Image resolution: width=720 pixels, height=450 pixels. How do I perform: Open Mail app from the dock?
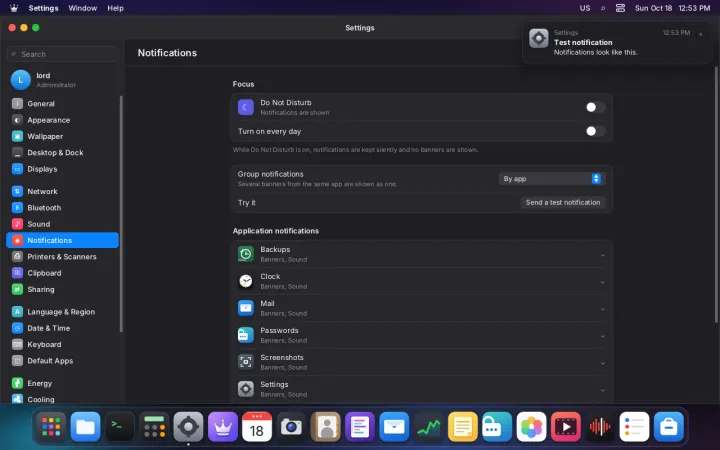pos(394,427)
